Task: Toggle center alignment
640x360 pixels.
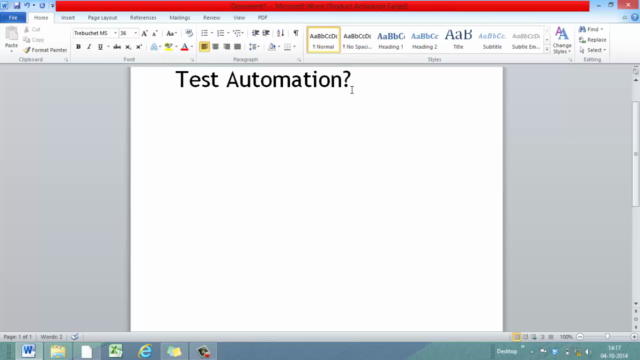Action: 215,47
